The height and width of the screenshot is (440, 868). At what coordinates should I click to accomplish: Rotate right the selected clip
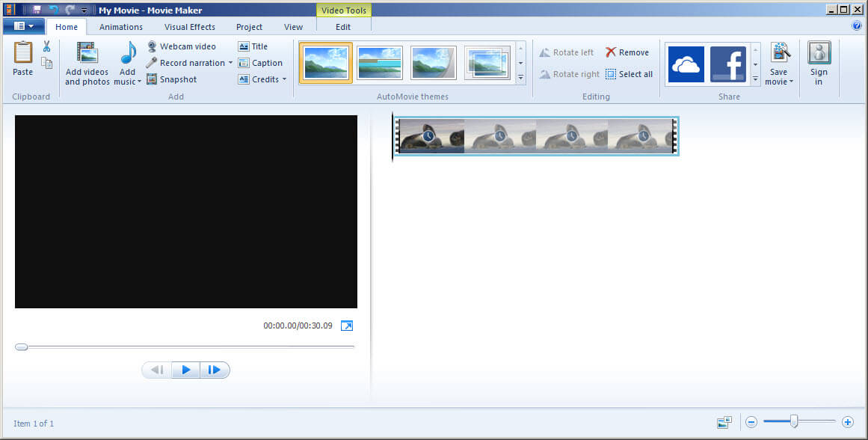tap(569, 74)
